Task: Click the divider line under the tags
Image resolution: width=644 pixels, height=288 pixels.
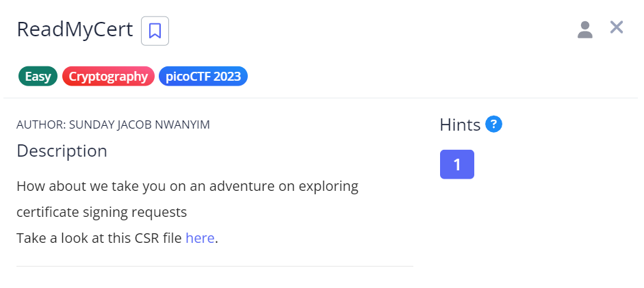Action: (x=322, y=98)
